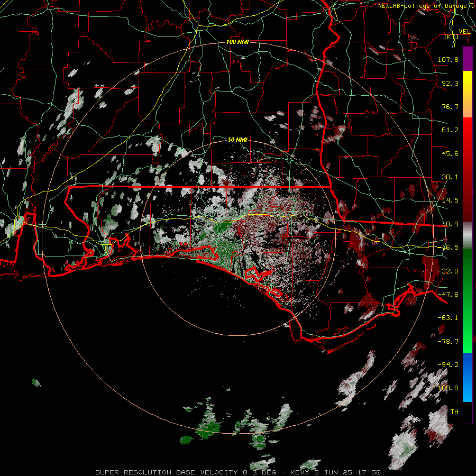The width and height of the screenshot is (476, 476).
Task: Click the 100 NMI range ring label
Action: [237, 42]
